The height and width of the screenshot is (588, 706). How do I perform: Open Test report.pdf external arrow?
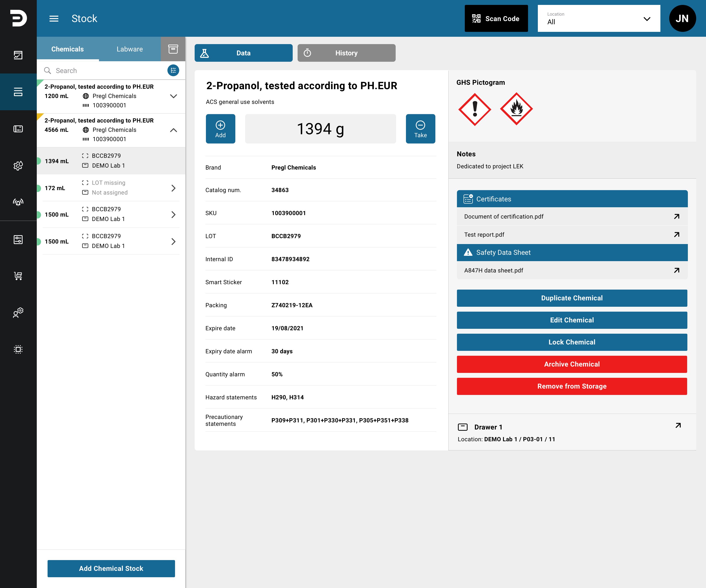click(677, 234)
